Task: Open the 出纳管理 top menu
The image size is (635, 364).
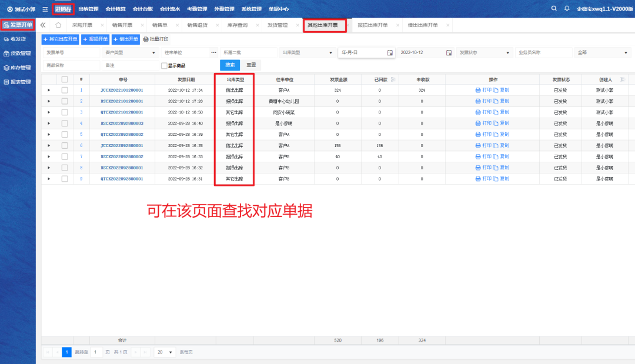Action: (88, 9)
